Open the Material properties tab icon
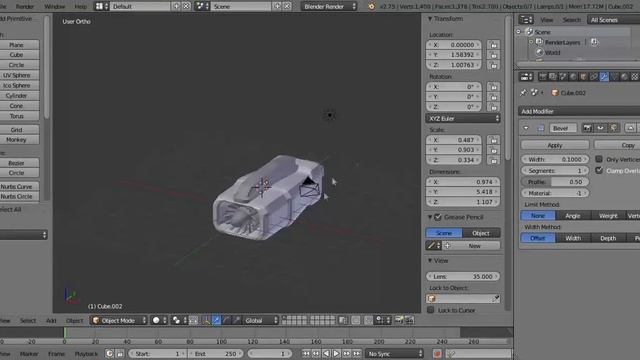 pyautogui.click(x=624, y=77)
